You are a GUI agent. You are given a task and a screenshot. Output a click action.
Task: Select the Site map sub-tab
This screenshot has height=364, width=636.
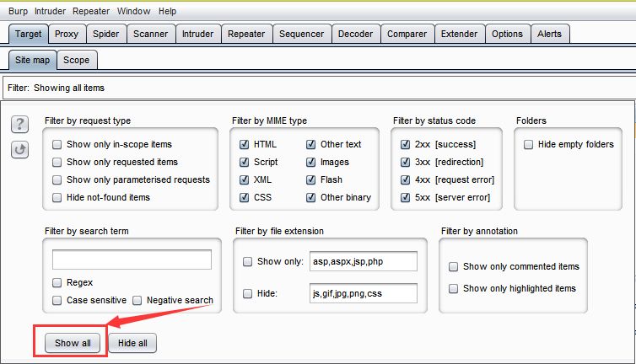click(x=32, y=61)
